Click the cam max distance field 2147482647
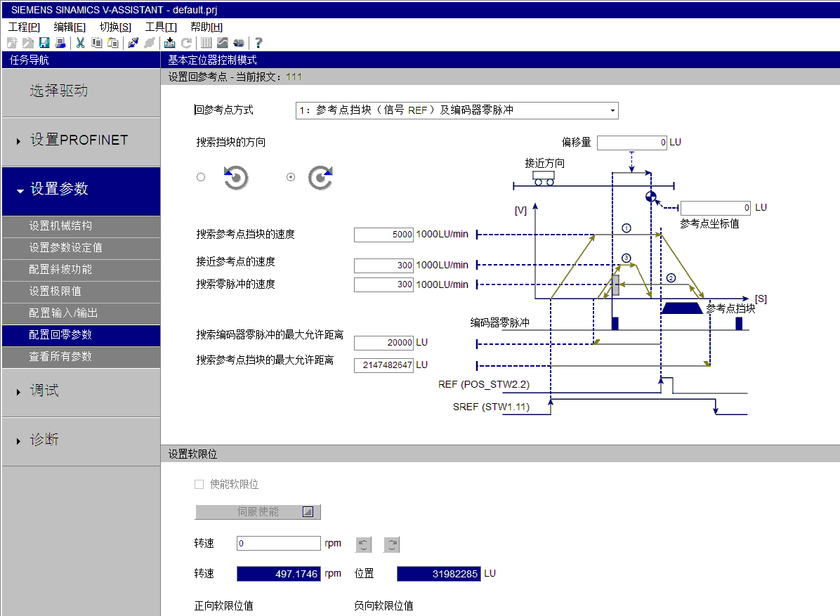 pos(383,365)
